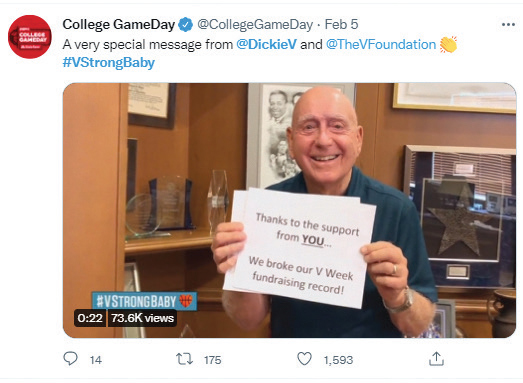
Task: Click the #VStrongBaby hashtag in tweet text
Action: click(109, 62)
